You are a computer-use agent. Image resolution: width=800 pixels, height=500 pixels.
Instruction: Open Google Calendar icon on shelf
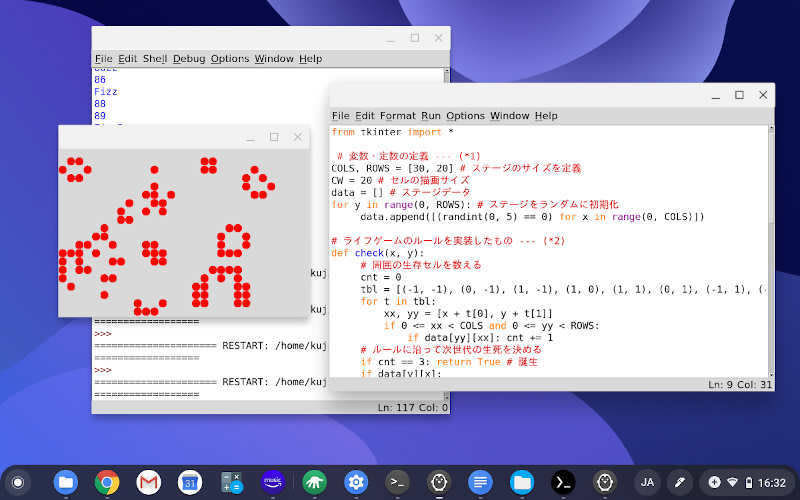point(190,482)
